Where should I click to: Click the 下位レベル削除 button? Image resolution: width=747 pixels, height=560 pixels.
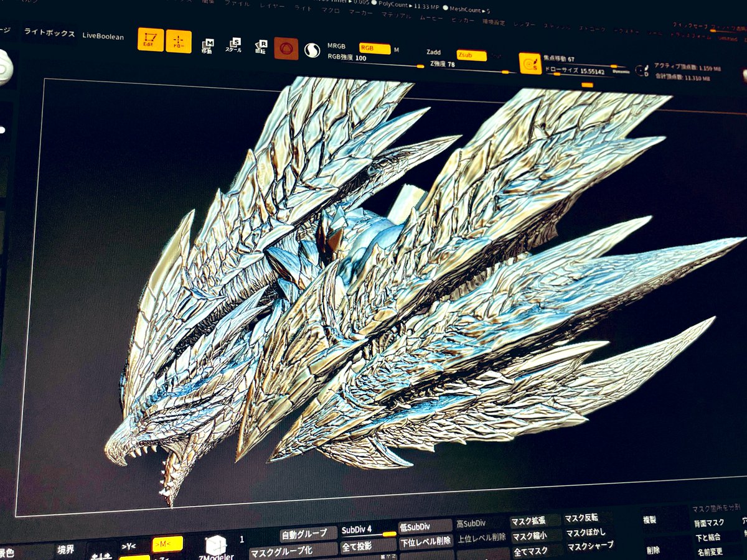[426, 542]
